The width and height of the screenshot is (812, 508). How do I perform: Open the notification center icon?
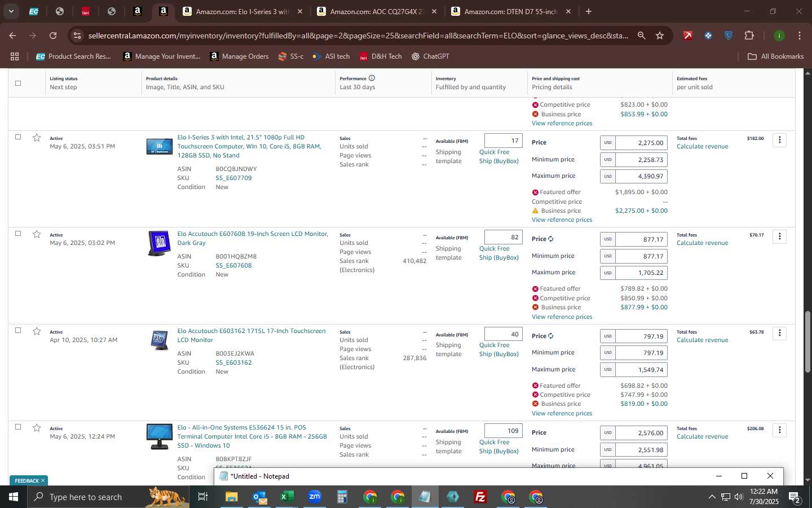pyautogui.click(x=795, y=497)
